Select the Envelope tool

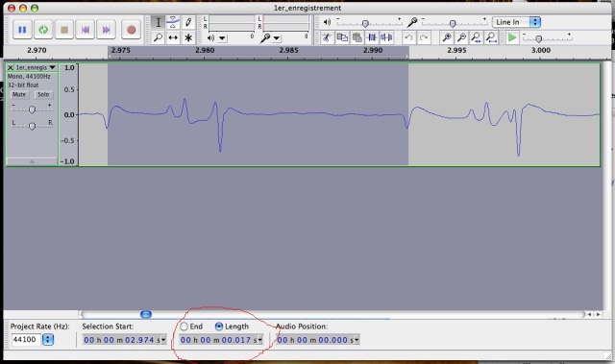click(x=173, y=22)
